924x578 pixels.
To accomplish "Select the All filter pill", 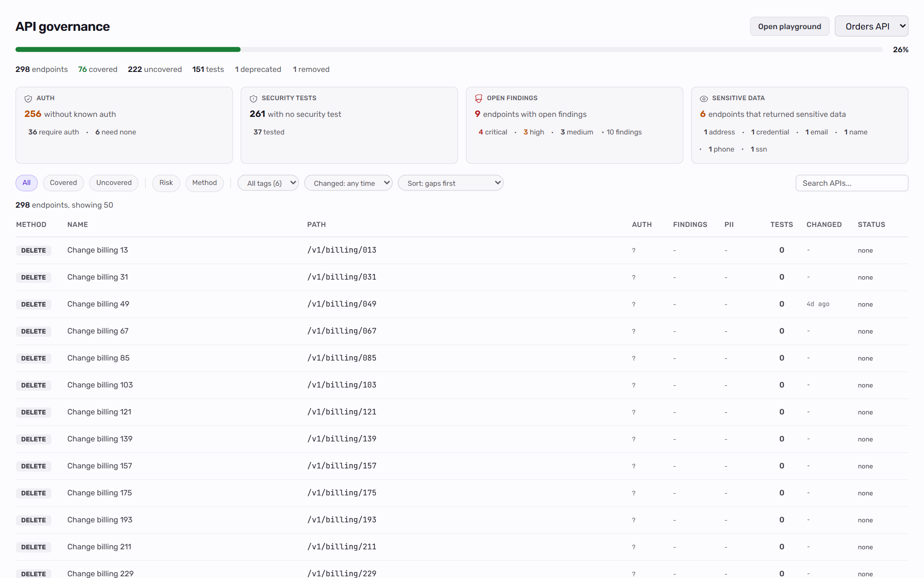I will click(27, 183).
